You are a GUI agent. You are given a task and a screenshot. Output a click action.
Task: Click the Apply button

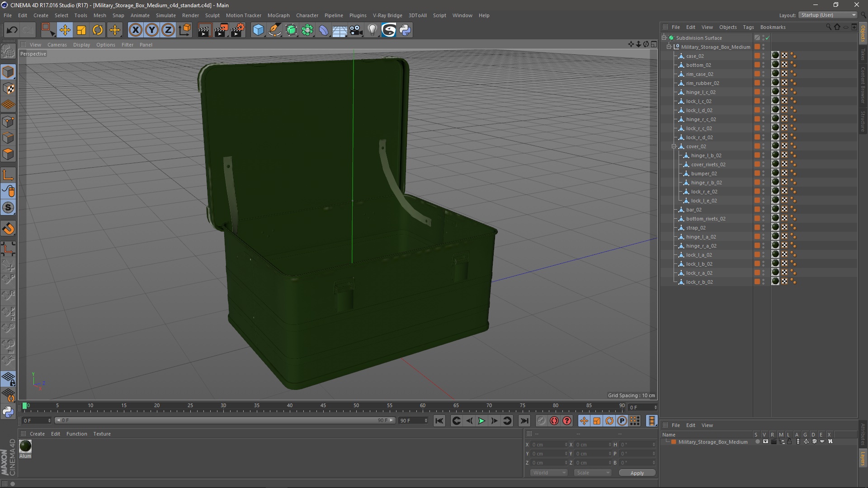point(637,473)
